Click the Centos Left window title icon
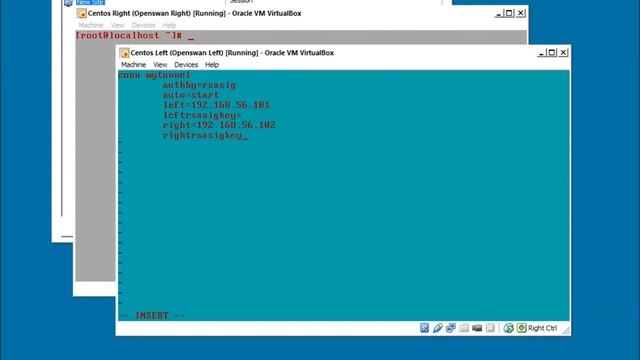Screen dimensions: 640x360 click(124, 53)
